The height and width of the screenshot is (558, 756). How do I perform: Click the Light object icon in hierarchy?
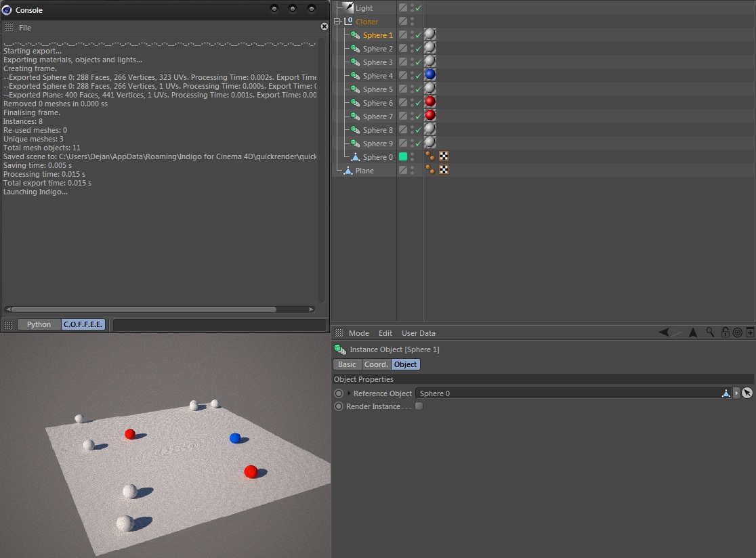coord(348,8)
